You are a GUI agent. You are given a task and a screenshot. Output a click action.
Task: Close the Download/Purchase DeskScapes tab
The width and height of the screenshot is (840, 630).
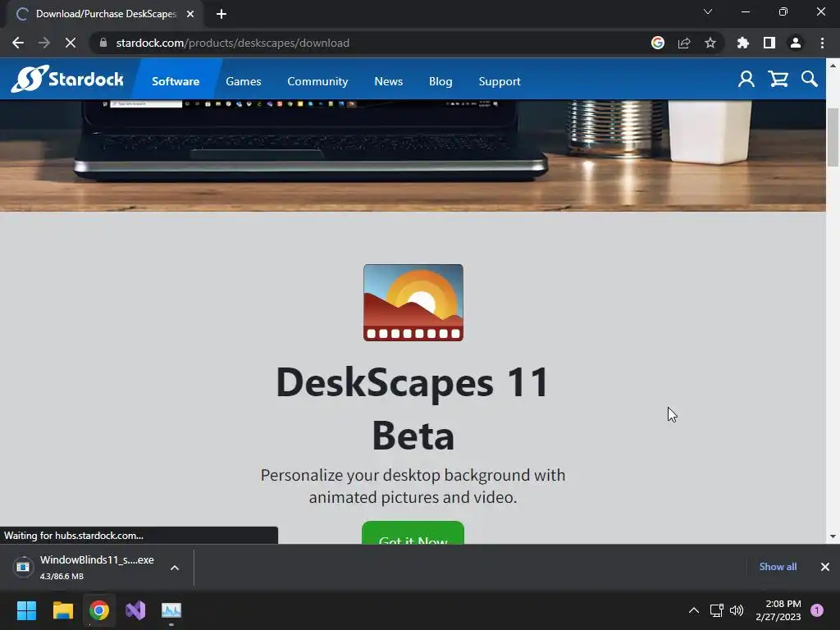point(190,14)
